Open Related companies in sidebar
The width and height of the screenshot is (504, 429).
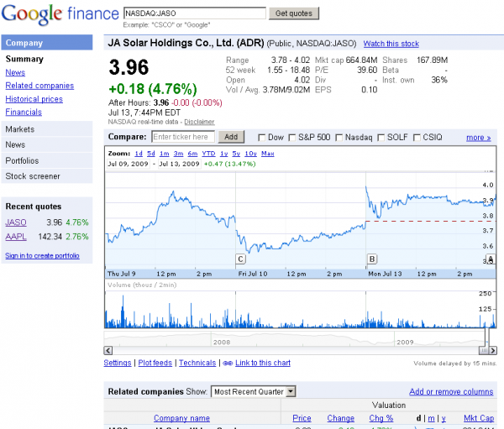[39, 86]
